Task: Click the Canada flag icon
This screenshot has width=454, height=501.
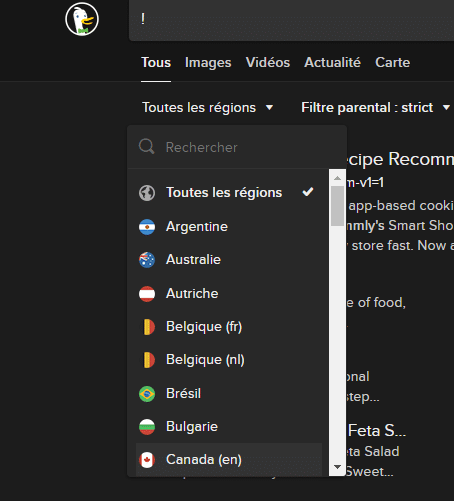Action: pyautogui.click(x=147, y=460)
